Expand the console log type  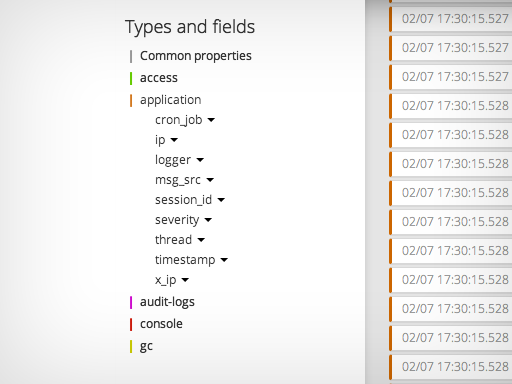[161, 324]
